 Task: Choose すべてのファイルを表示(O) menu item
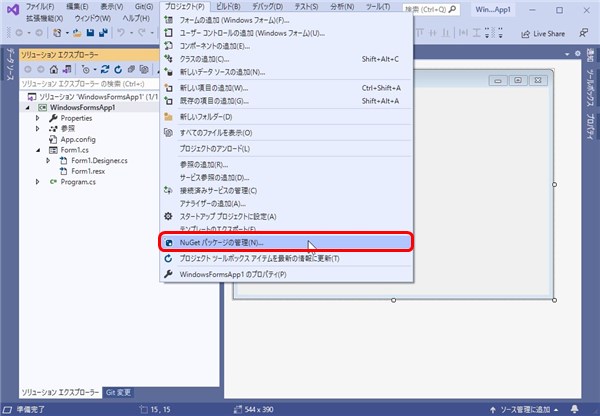286,133
